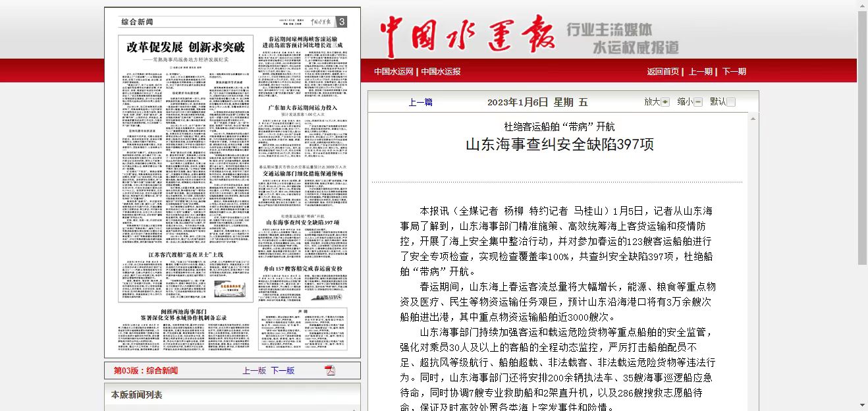Click the paragraph starting 本报讯（全媒记者 杨柳
The image size is (868, 411).
[557, 241]
